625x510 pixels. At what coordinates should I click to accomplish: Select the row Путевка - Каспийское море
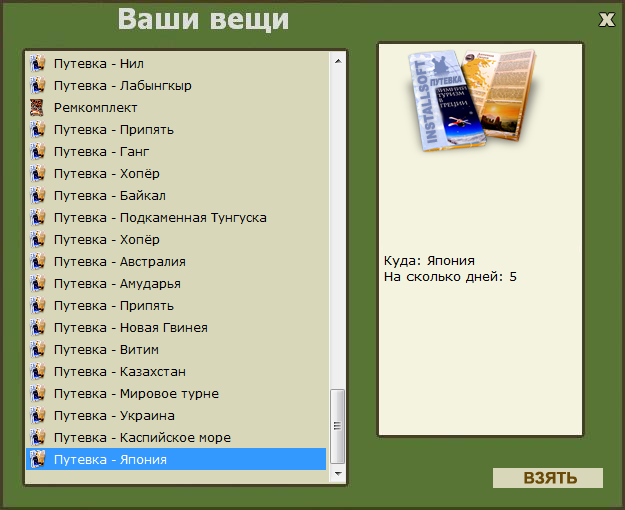pos(176,438)
